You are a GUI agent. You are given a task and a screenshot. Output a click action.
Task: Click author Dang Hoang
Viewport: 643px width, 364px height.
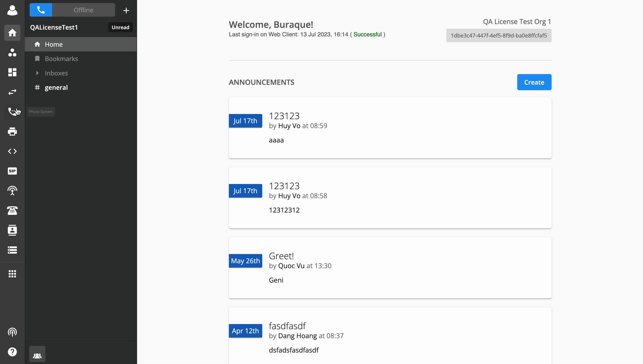pos(297,336)
